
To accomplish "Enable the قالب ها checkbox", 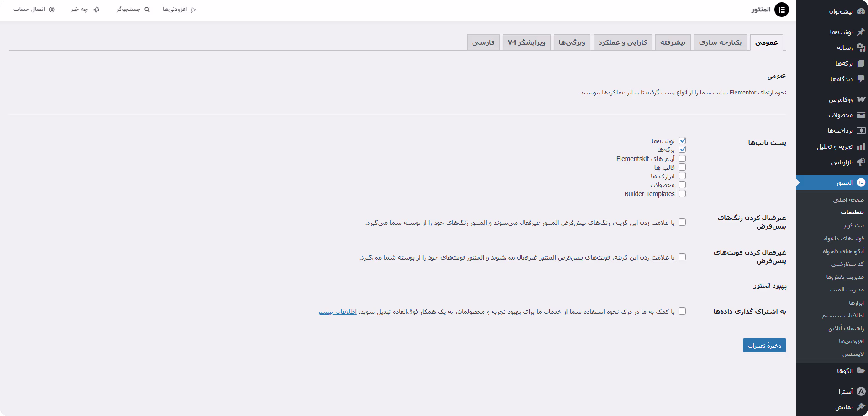I will click(682, 167).
